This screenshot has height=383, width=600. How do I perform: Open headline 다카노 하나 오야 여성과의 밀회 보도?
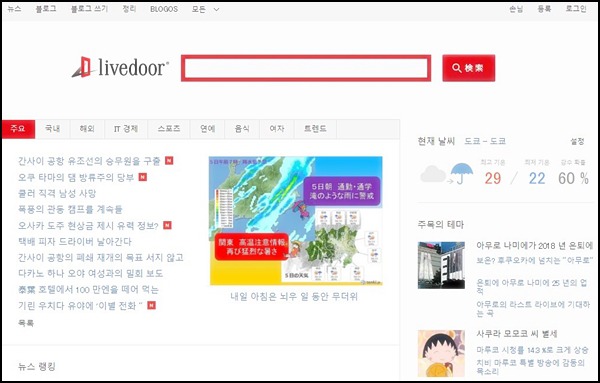point(91,274)
